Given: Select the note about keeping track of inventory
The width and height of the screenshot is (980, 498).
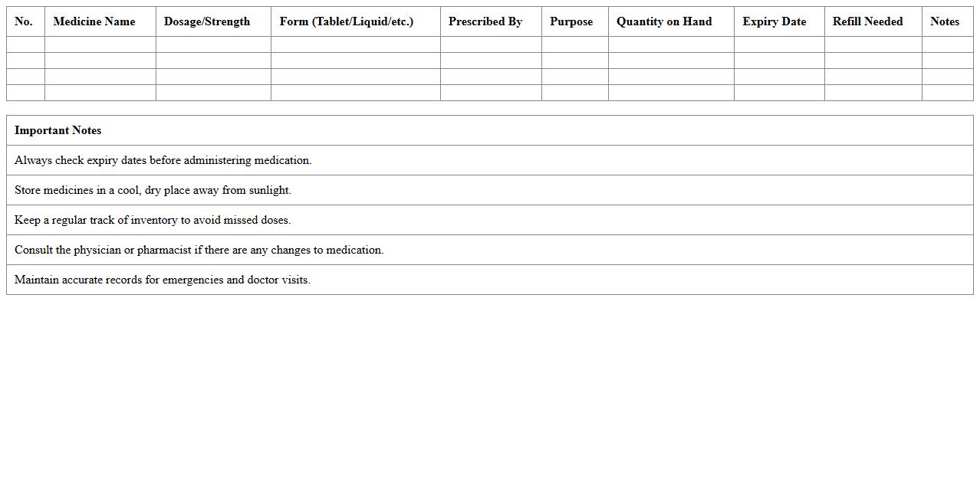Looking at the screenshot, I should tap(153, 220).
